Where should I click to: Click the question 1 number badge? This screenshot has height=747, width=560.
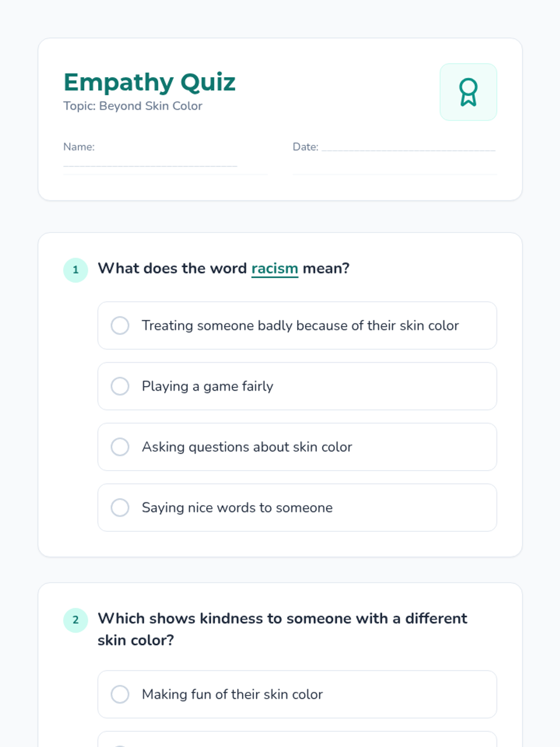tap(76, 270)
